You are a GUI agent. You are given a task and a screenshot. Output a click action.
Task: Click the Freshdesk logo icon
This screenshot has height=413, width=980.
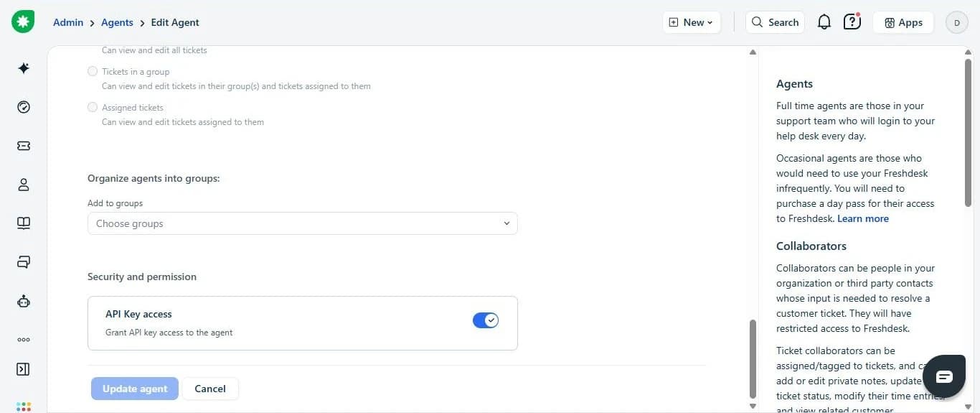point(23,22)
